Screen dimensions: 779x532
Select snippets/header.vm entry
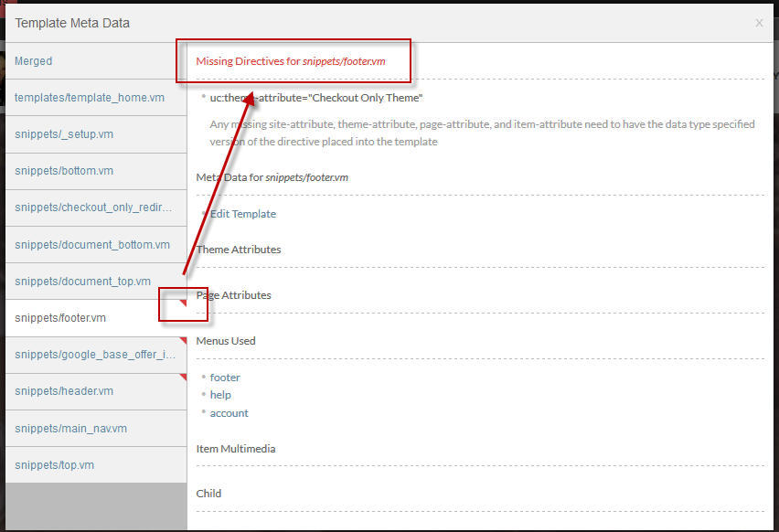coord(96,391)
